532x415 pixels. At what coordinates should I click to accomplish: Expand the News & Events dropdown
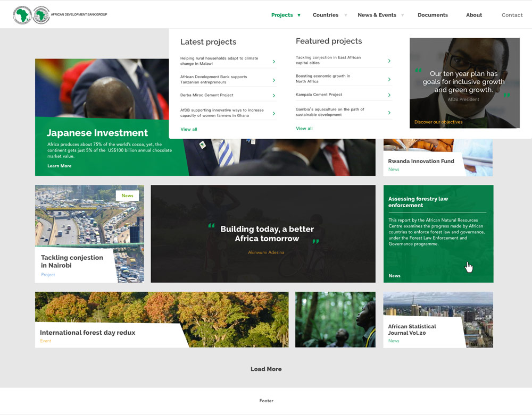(x=403, y=15)
